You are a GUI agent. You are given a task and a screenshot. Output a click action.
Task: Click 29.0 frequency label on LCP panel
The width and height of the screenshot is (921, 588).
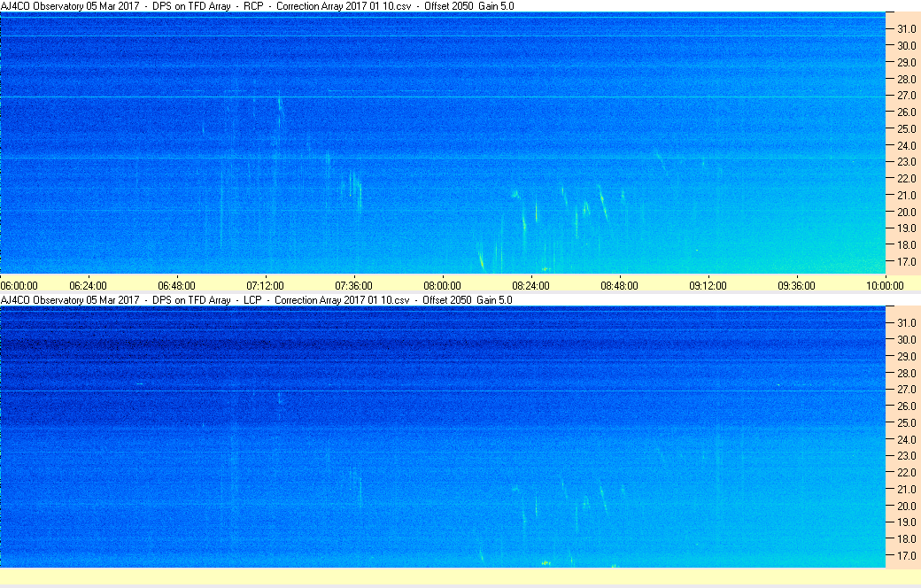(x=906, y=357)
